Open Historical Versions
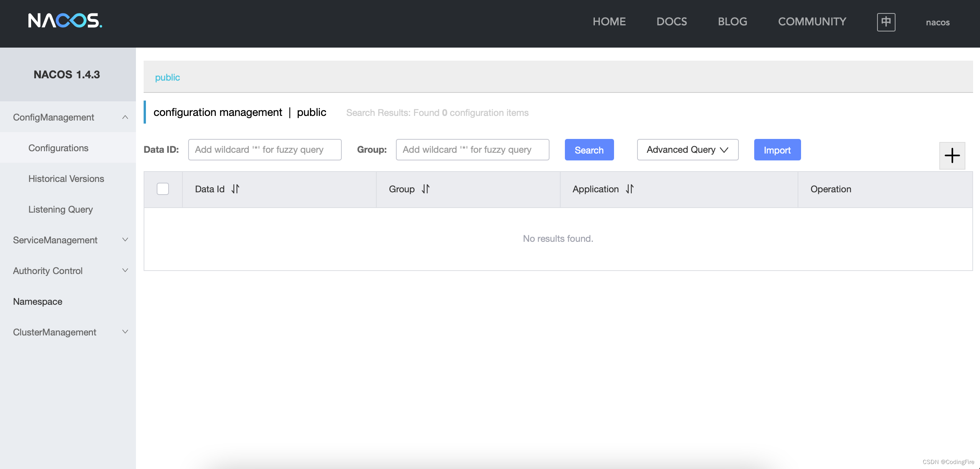The image size is (980, 469). pyautogui.click(x=68, y=178)
